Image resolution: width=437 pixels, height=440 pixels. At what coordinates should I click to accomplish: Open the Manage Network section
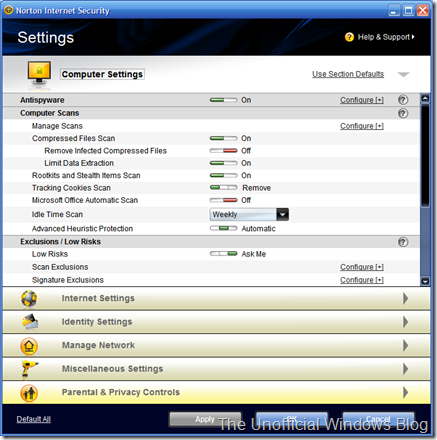tap(216, 346)
